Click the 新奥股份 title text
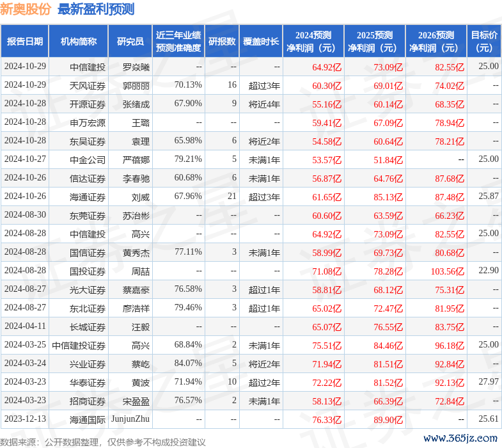 click(x=26, y=9)
